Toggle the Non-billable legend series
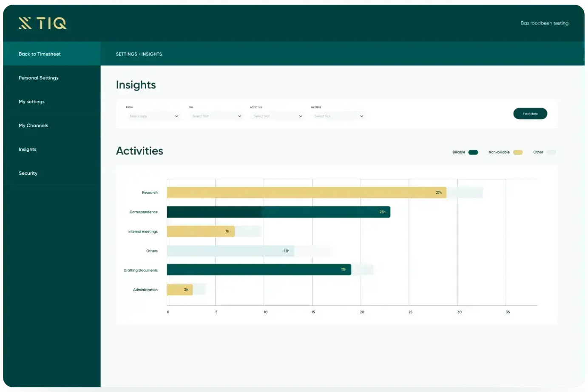This screenshot has height=392, width=588. tap(517, 152)
